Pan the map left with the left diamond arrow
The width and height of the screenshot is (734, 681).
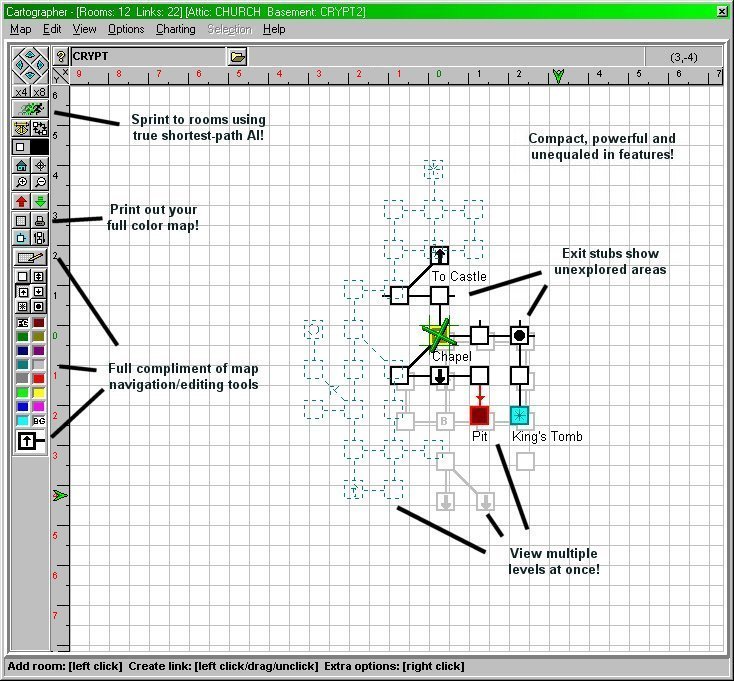[20, 65]
